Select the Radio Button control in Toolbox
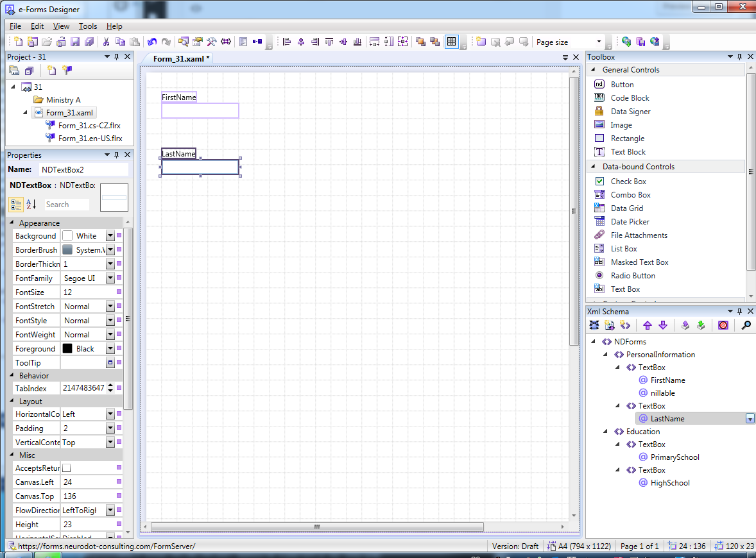This screenshot has width=756, height=558. [633, 276]
